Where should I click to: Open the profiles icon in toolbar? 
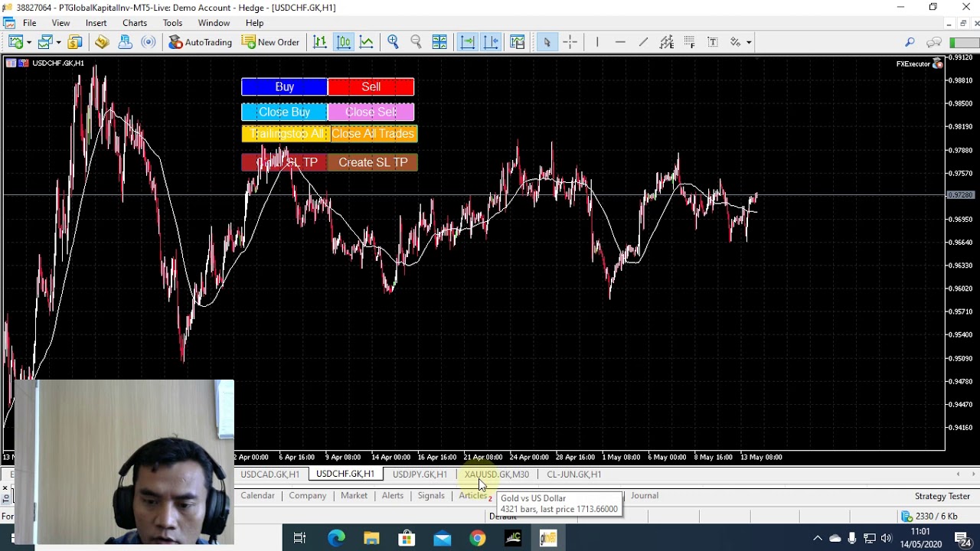45,42
